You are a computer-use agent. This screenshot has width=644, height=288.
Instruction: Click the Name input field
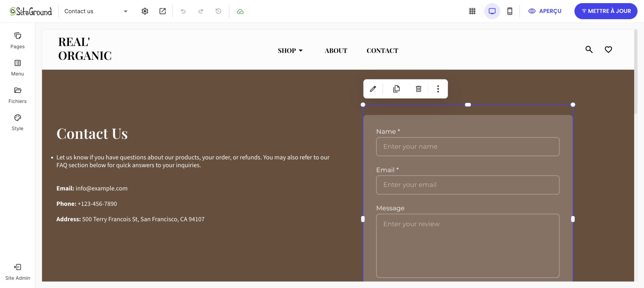point(468,147)
